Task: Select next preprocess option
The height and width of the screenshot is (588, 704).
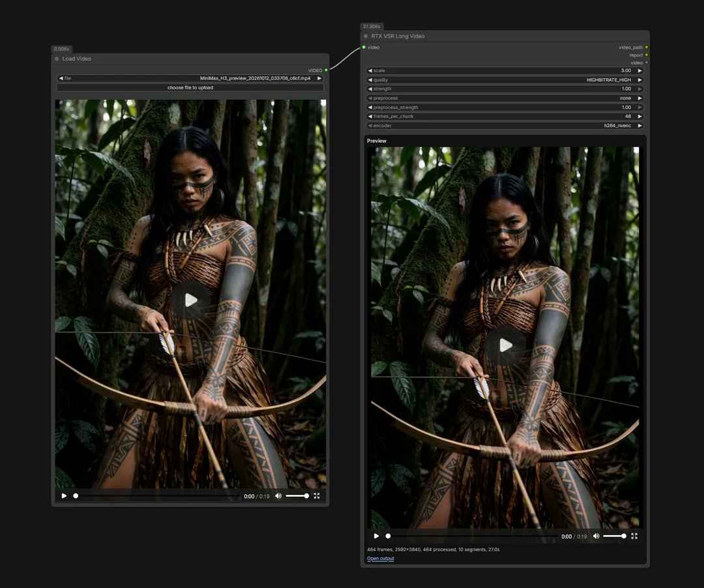Action: click(640, 98)
